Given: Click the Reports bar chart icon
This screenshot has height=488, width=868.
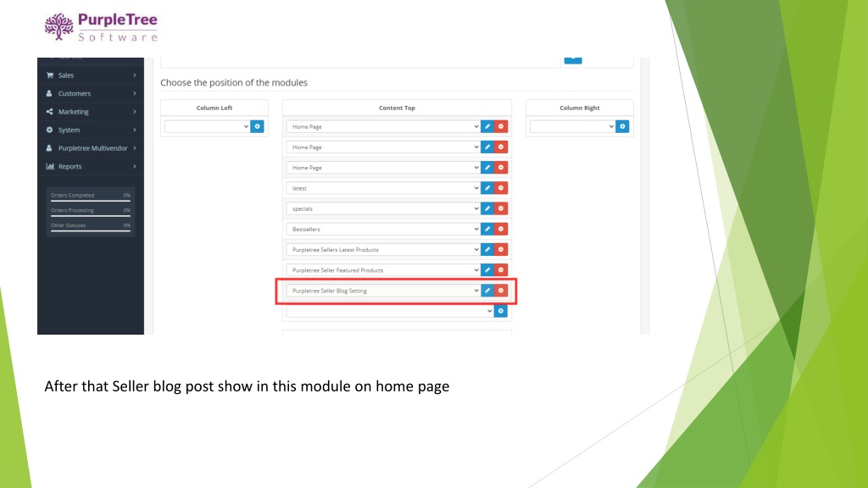Looking at the screenshot, I should pos(50,167).
